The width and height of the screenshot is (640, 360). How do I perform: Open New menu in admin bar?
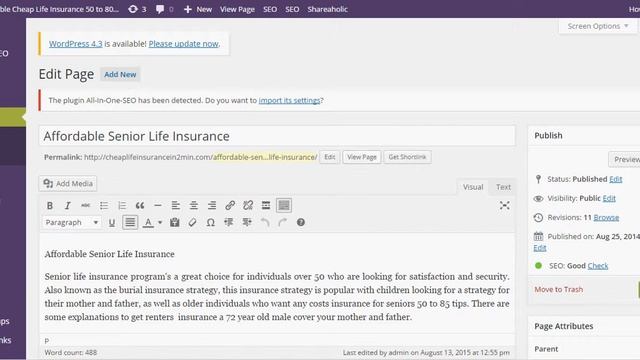click(x=198, y=9)
